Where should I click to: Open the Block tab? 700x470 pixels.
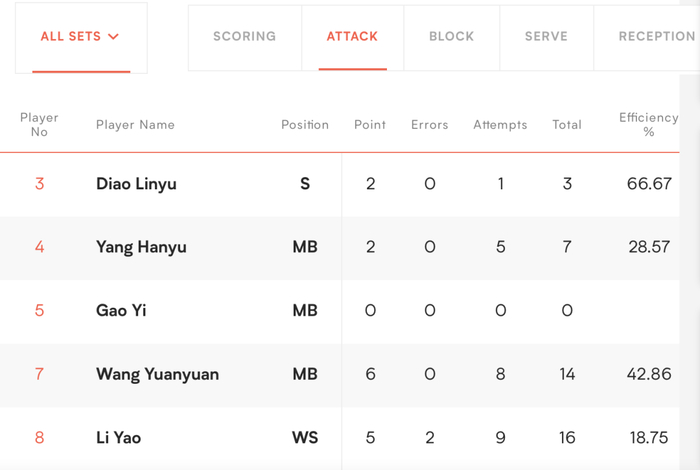pos(451,37)
